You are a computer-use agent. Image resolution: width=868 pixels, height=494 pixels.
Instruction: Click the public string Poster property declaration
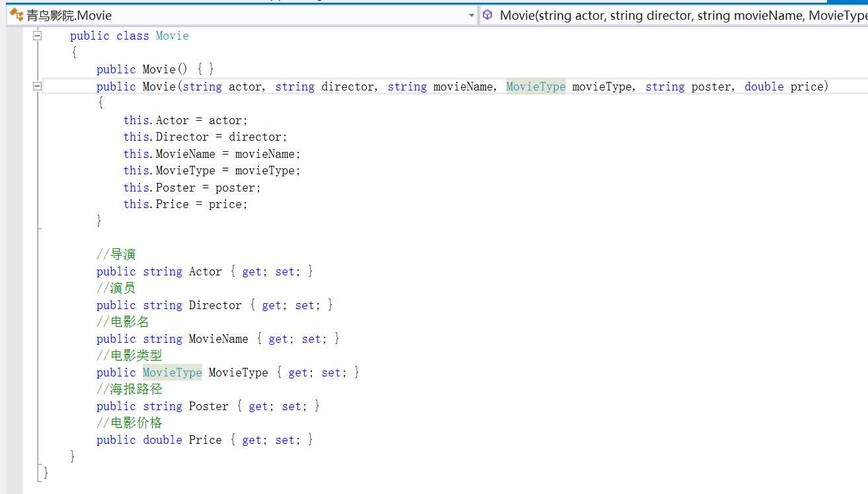[208, 406]
